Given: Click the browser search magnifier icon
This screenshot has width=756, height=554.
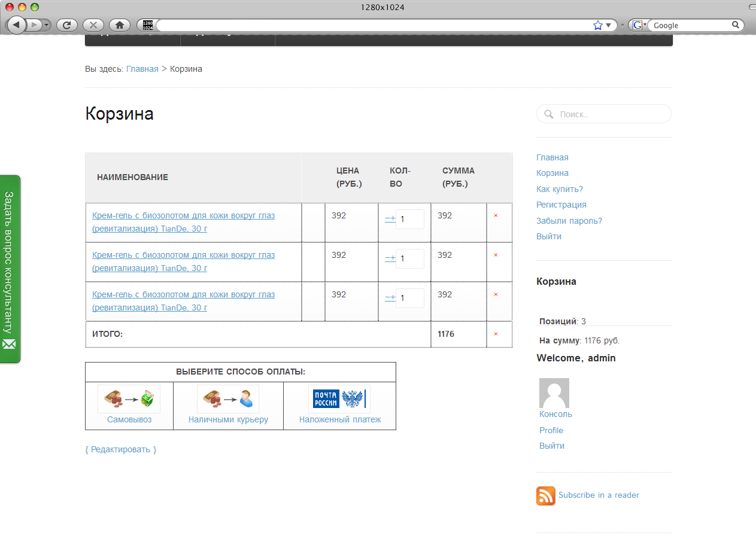Looking at the screenshot, I should point(736,25).
